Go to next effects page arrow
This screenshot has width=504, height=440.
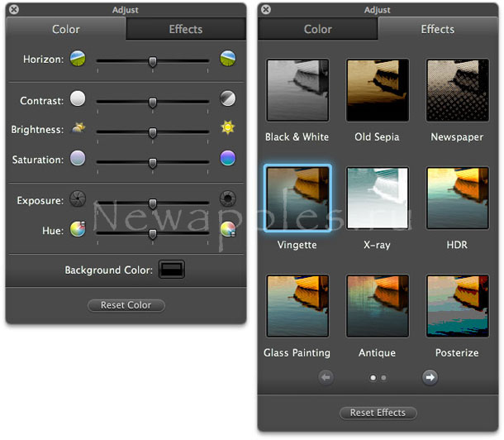click(x=430, y=377)
